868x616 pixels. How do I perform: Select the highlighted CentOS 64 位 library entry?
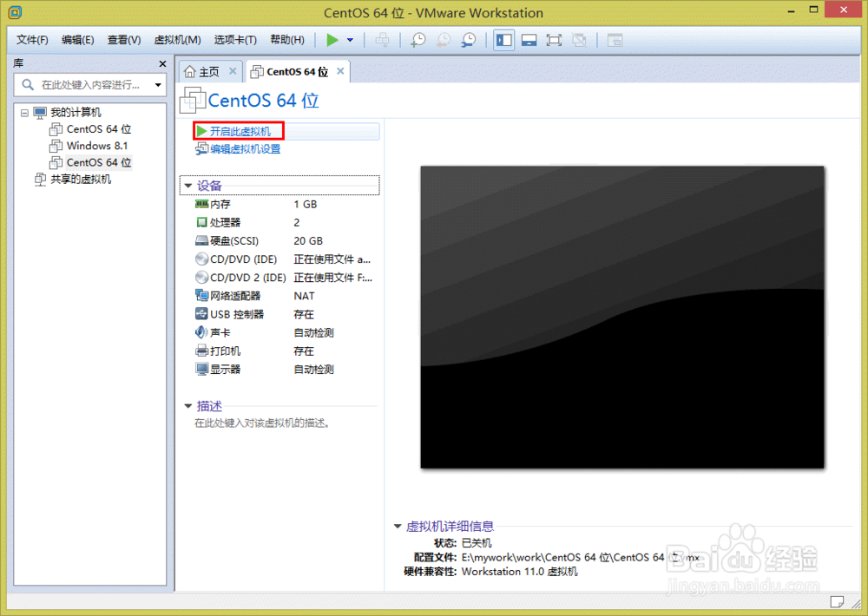click(x=99, y=162)
